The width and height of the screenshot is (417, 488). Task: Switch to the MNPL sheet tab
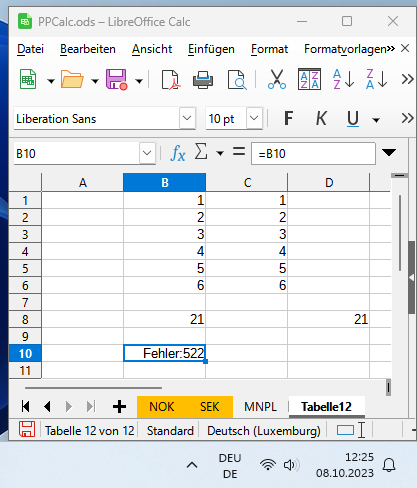tap(260, 407)
